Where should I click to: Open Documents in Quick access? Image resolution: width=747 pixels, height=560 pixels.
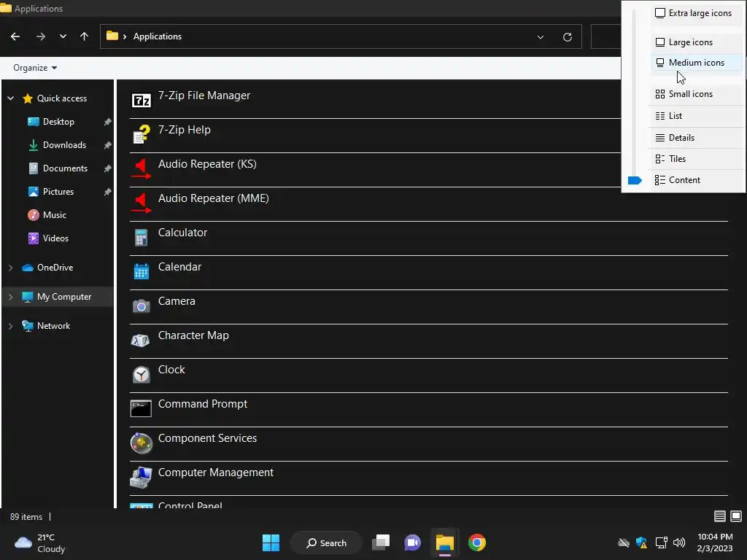[x=58, y=168]
